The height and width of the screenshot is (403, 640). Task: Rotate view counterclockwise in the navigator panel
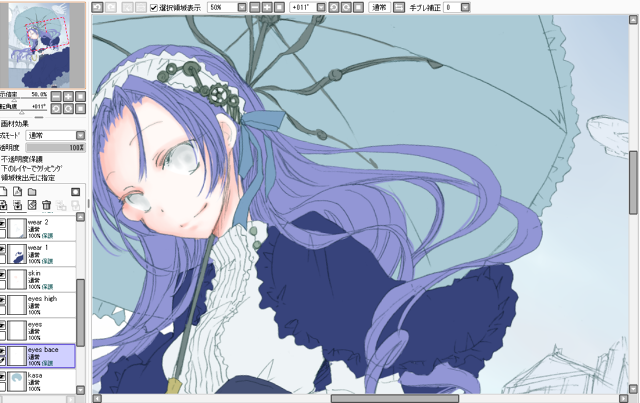tap(56, 109)
